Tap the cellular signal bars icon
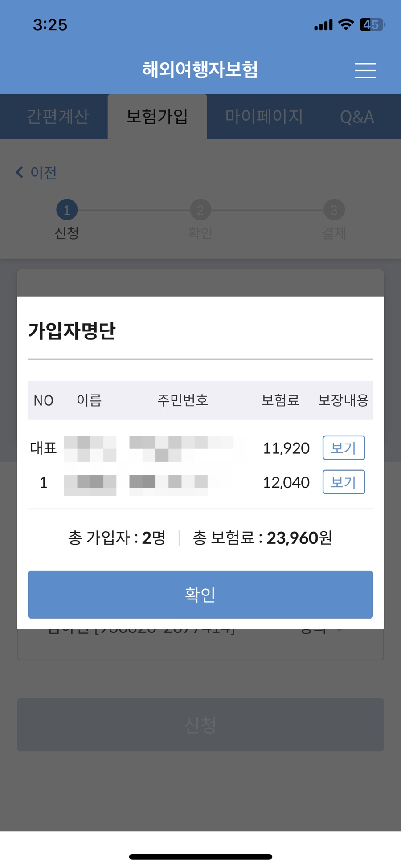 (323, 25)
